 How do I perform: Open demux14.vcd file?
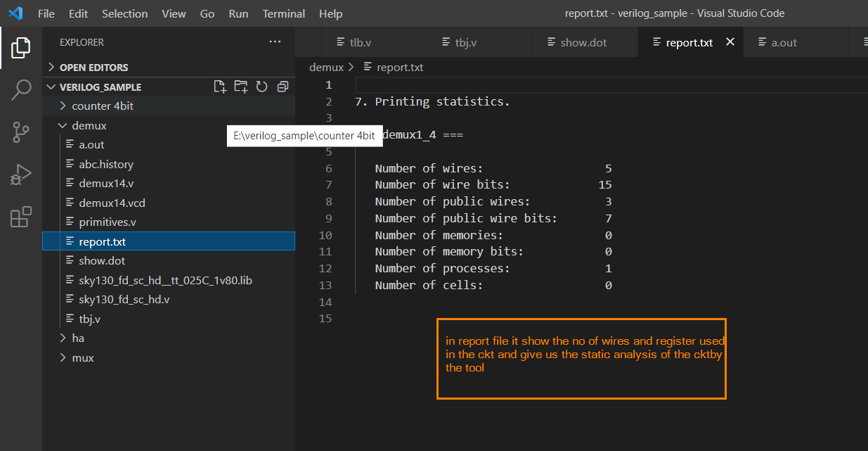[x=169, y=203]
